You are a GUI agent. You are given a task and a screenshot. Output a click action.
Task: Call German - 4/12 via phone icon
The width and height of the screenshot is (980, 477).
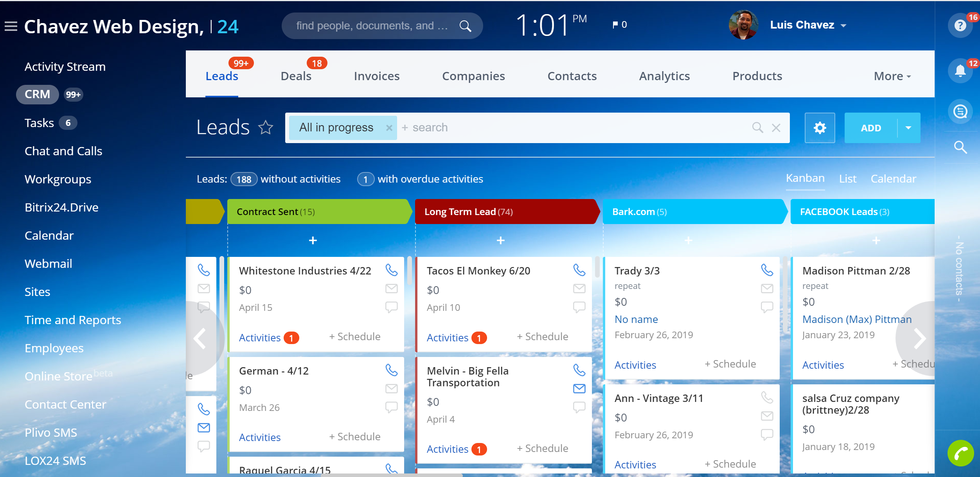coord(391,370)
